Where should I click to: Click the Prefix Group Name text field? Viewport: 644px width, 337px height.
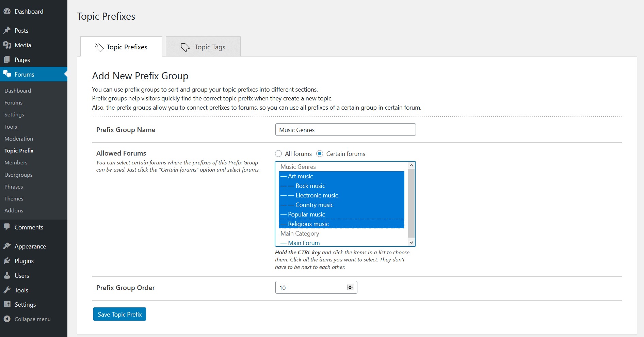point(345,130)
